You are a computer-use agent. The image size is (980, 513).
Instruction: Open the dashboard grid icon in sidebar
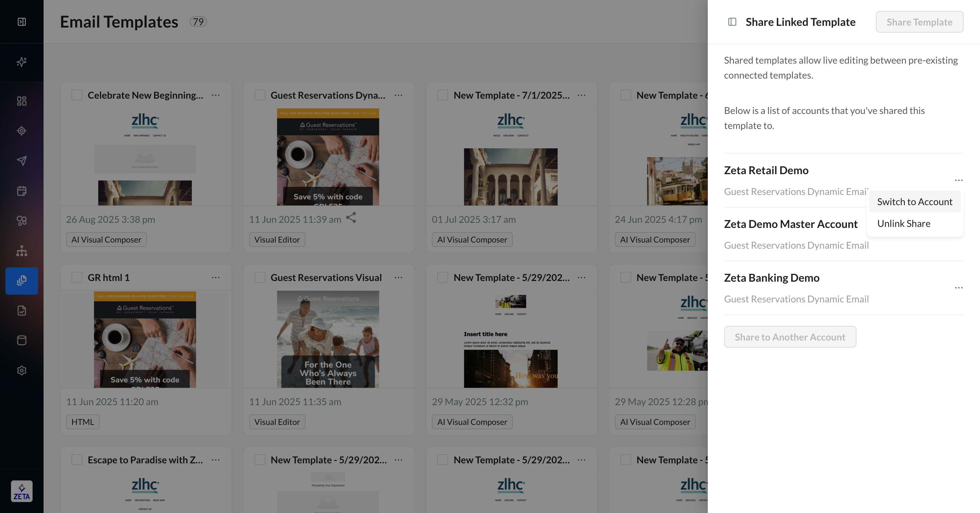click(22, 101)
